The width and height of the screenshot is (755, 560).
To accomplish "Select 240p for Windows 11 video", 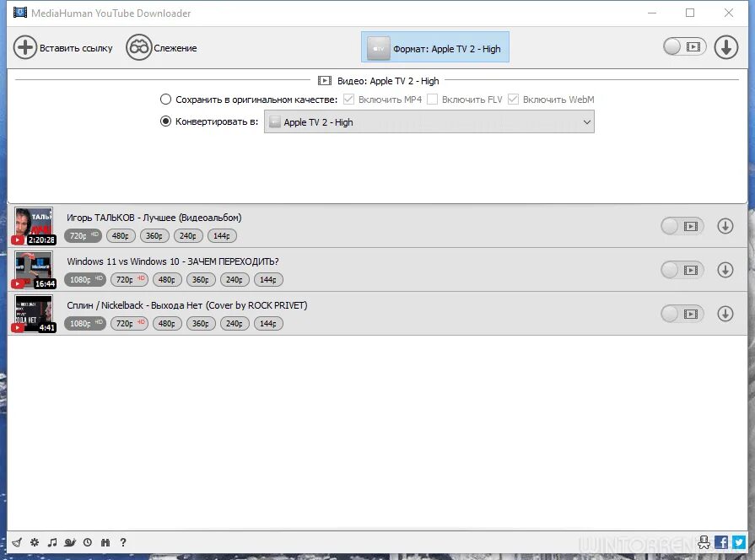I will pos(235,280).
